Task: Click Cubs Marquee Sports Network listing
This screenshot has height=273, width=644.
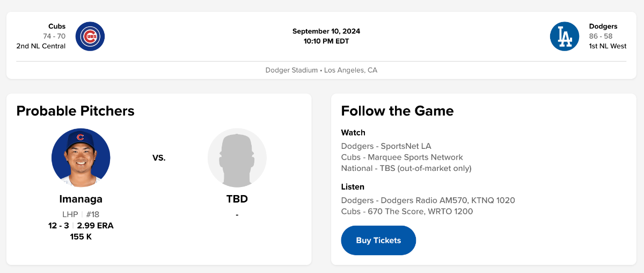Action: (402, 157)
